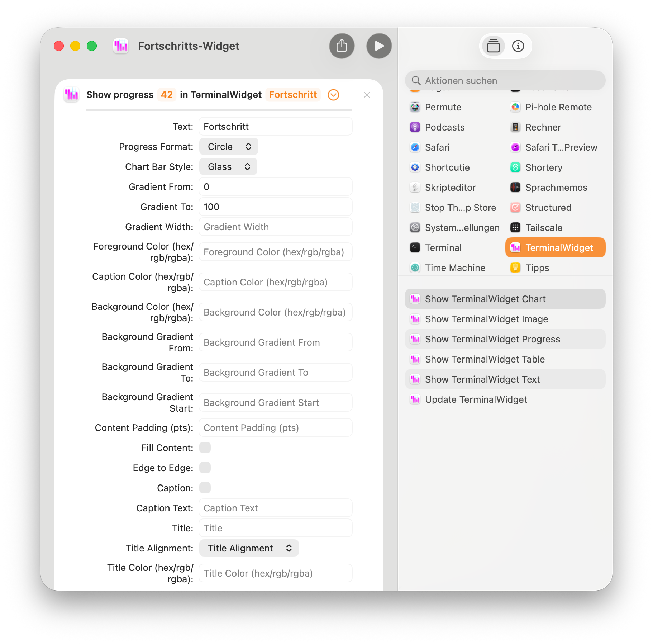Select System...ellungen in the app list
This screenshot has height=644, width=653.
455,228
